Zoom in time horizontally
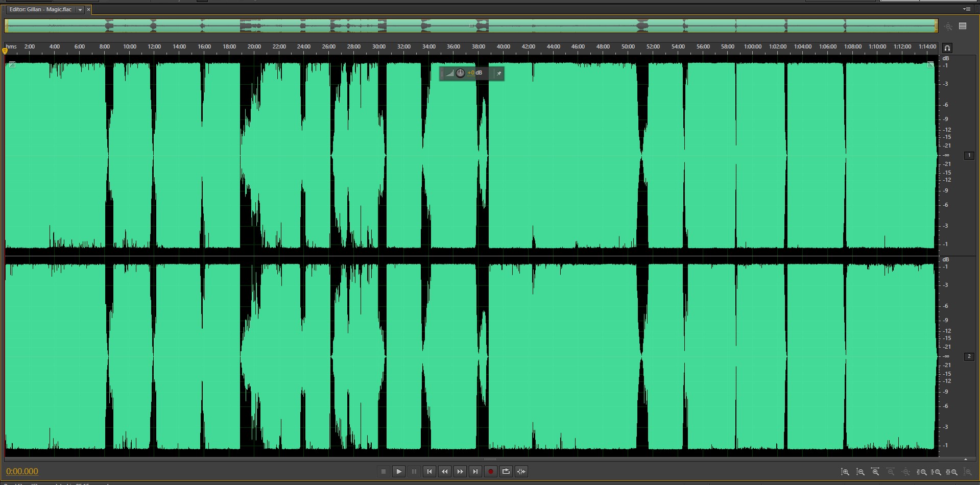 875,472
